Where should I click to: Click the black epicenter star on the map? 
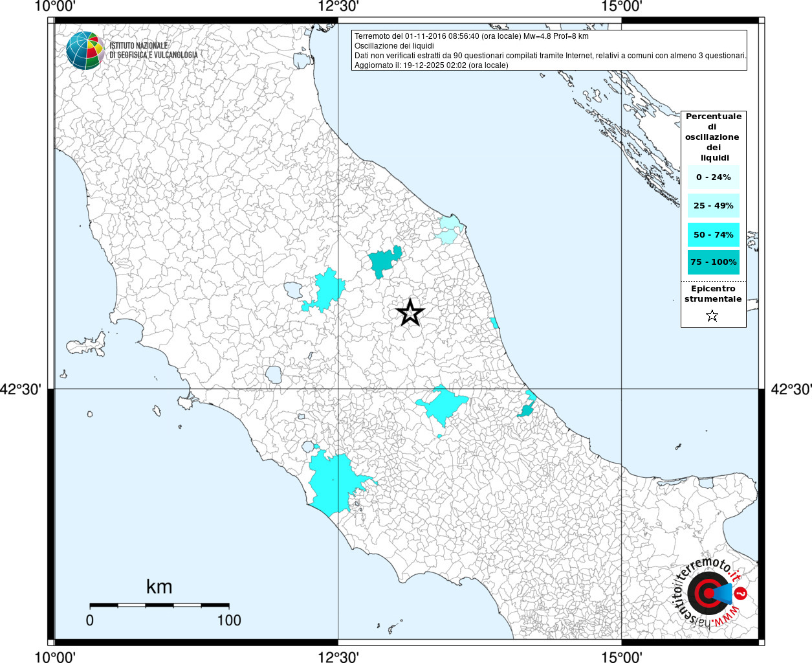pos(410,313)
